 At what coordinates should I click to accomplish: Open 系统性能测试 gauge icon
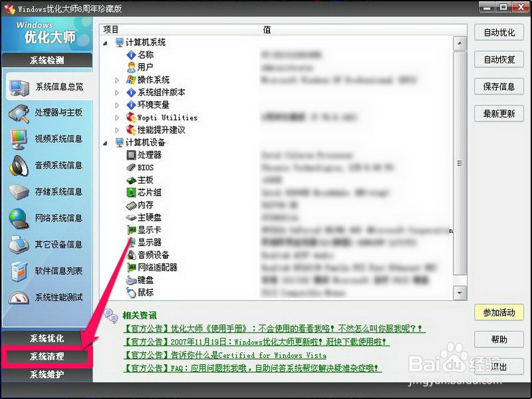(19, 297)
